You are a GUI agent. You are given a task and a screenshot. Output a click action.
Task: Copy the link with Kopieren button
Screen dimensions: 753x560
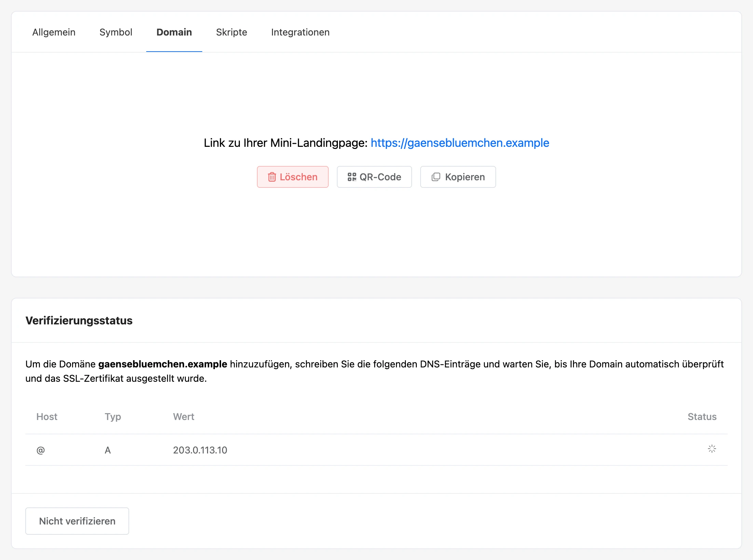[458, 177]
